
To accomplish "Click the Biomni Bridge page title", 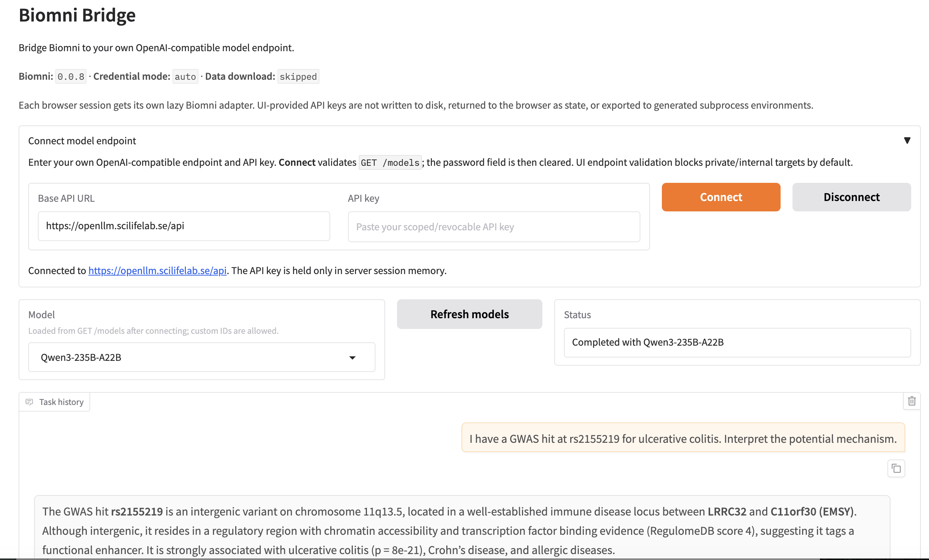I will tap(77, 15).
